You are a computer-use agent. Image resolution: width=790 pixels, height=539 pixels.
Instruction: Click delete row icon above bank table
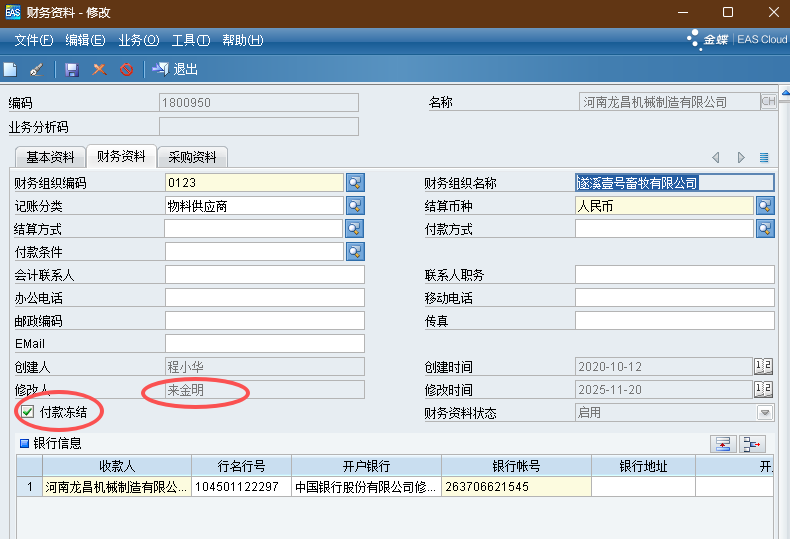point(752,443)
